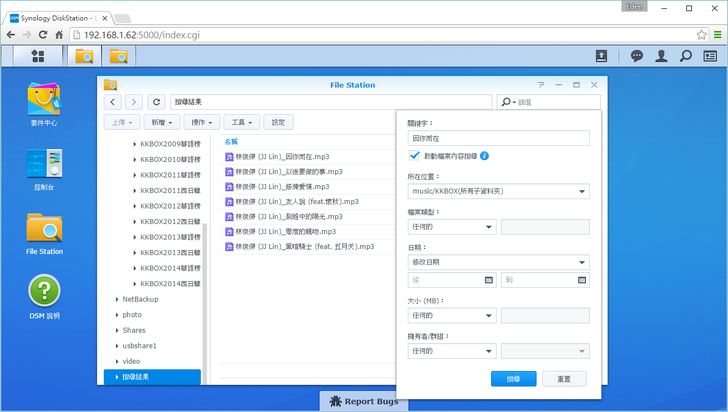This screenshot has height=412, width=728.
Task: Open the 檔案類型 file type dropdown
Action: (452, 227)
